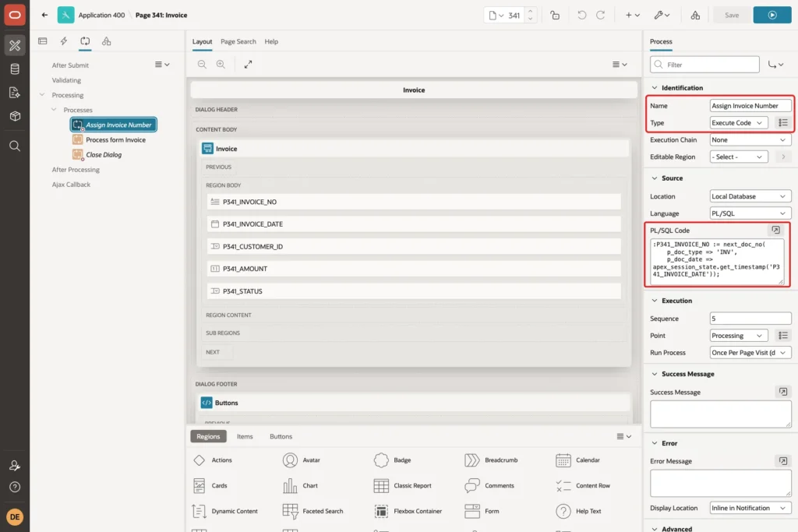Click the DE user avatar

tap(15, 516)
